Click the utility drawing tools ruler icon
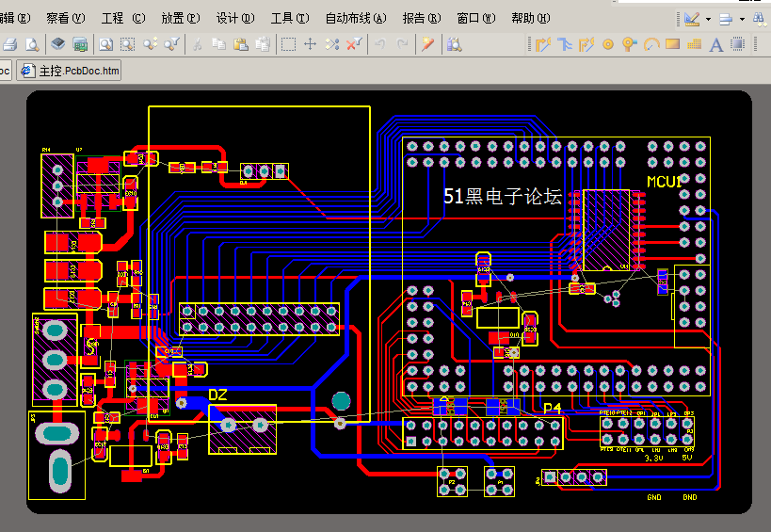 [692, 19]
